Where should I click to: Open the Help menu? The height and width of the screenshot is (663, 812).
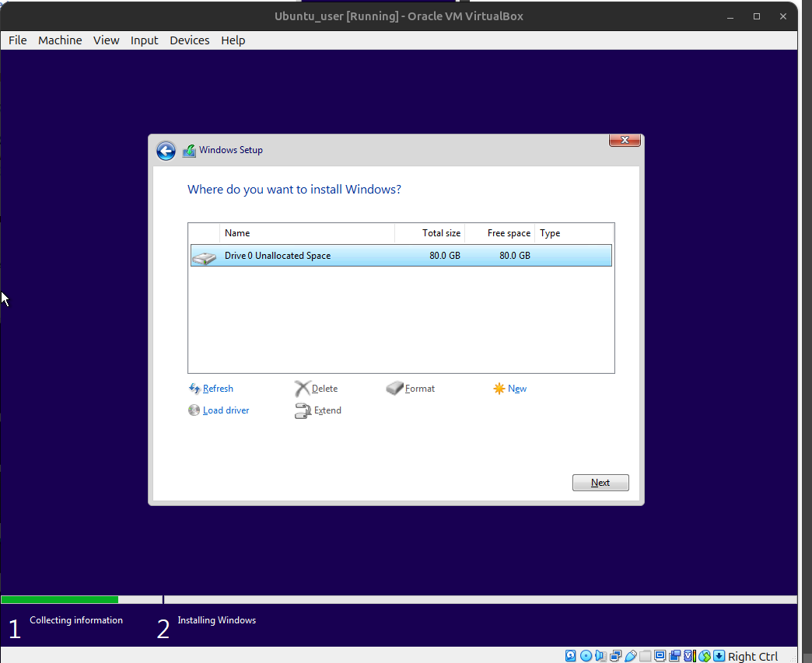pyautogui.click(x=233, y=40)
